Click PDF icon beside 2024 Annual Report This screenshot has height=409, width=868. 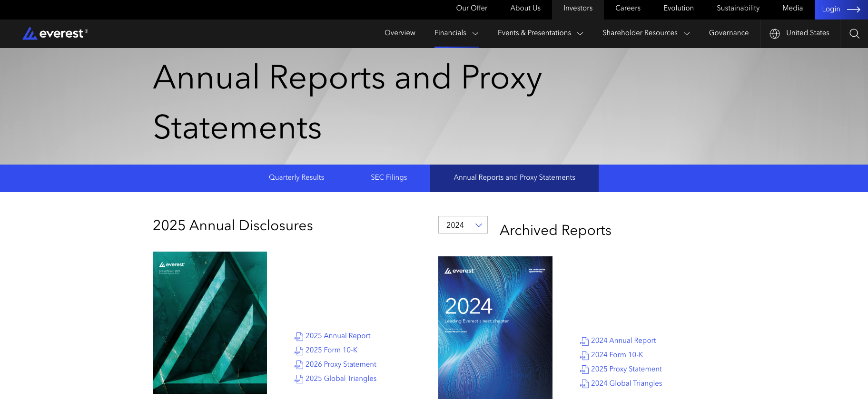(x=584, y=341)
